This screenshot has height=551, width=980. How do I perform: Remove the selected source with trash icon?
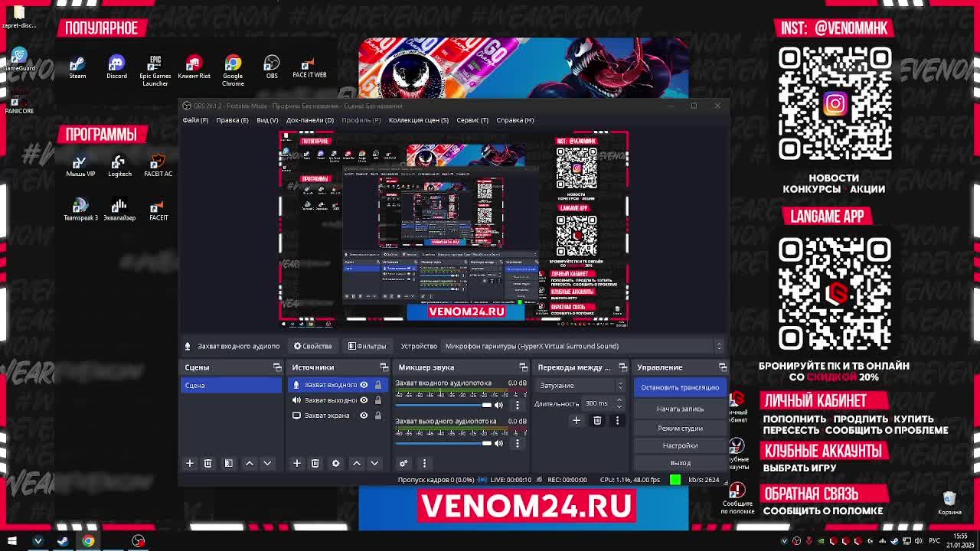pyautogui.click(x=315, y=463)
